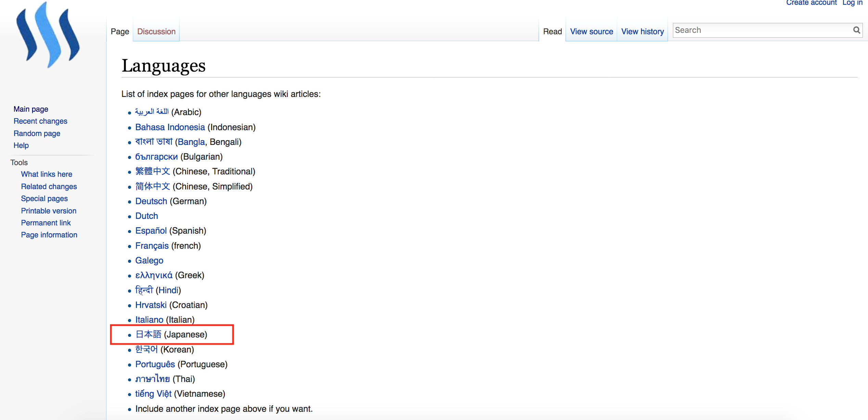Click the search magnifier icon
Viewport: 868px width, 420px height.
click(856, 30)
